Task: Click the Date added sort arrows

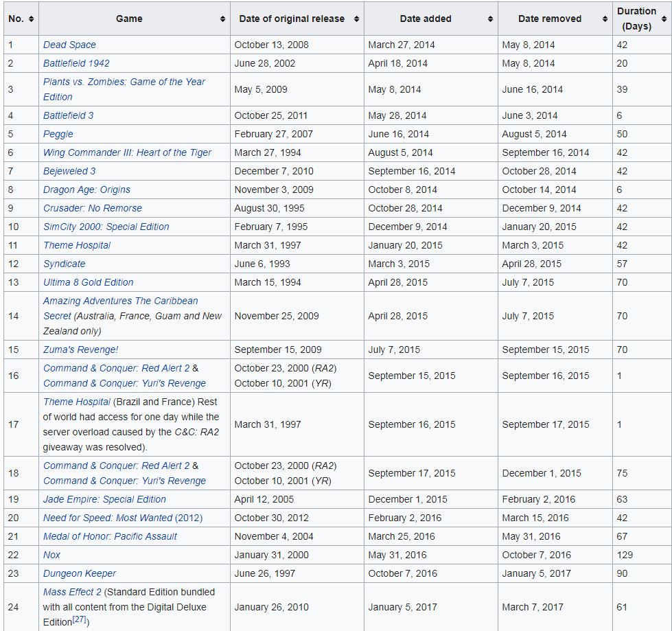Action: (x=490, y=19)
